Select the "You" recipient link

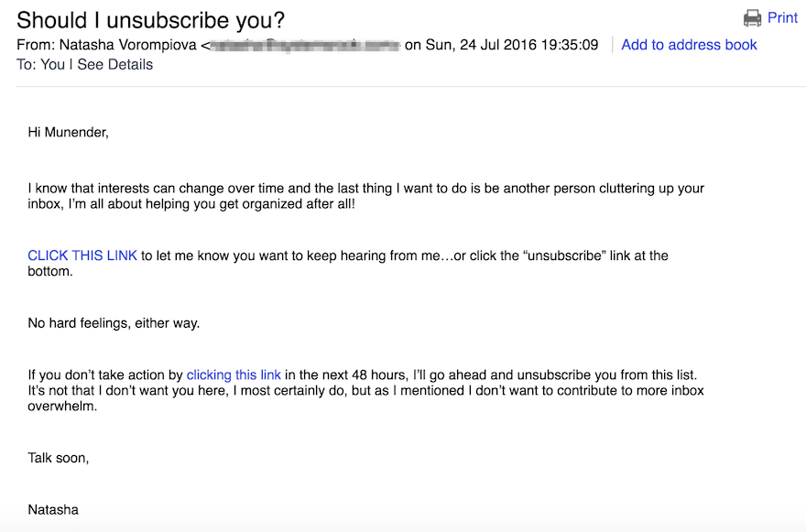coord(52,65)
